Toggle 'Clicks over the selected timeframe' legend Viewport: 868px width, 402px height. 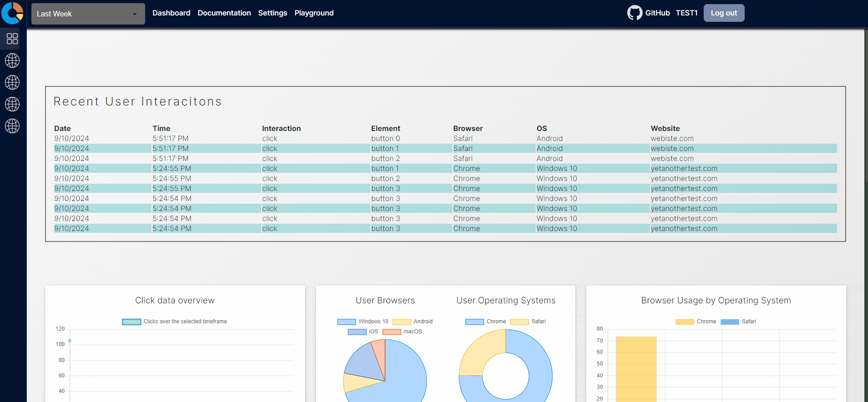[x=175, y=322]
